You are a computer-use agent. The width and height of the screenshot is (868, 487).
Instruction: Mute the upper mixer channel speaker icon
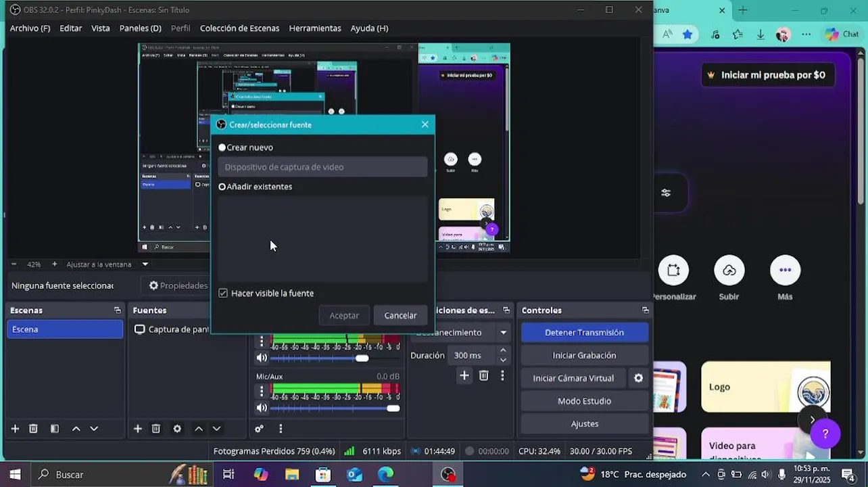[x=262, y=358]
